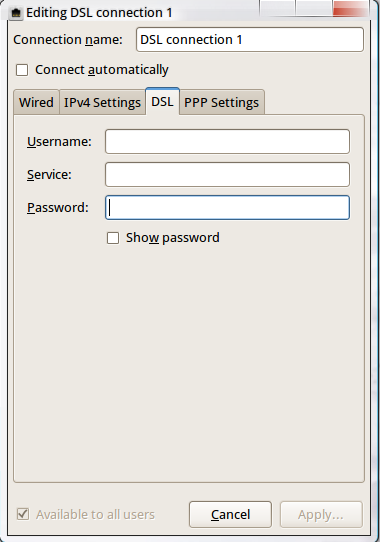Select the DSL tab

[162, 101]
